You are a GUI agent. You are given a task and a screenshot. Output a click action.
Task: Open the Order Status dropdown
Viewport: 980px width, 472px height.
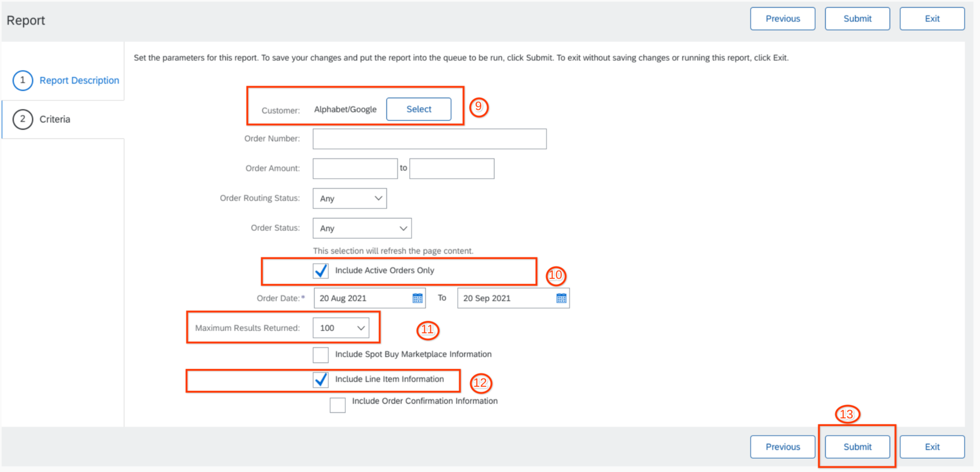point(362,228)
